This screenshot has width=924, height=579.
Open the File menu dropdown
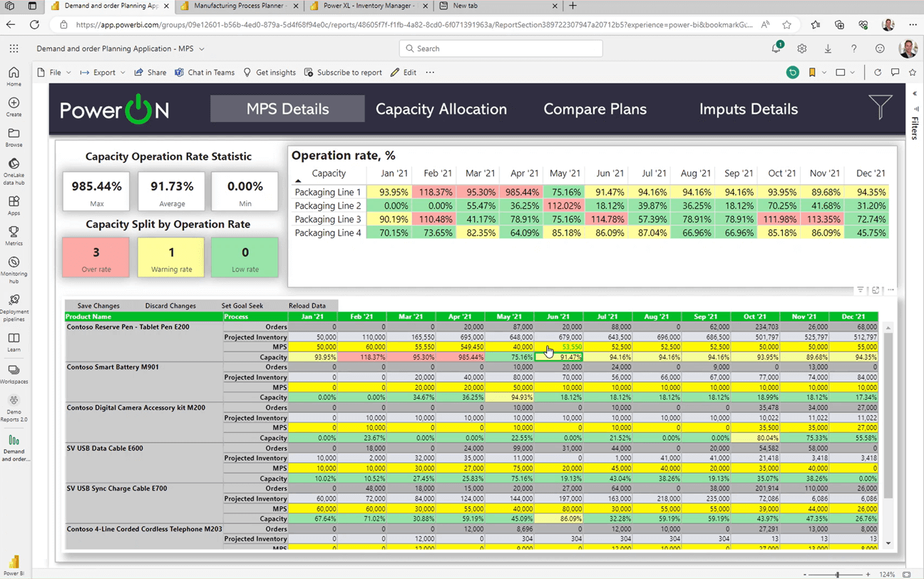(56, 73)
